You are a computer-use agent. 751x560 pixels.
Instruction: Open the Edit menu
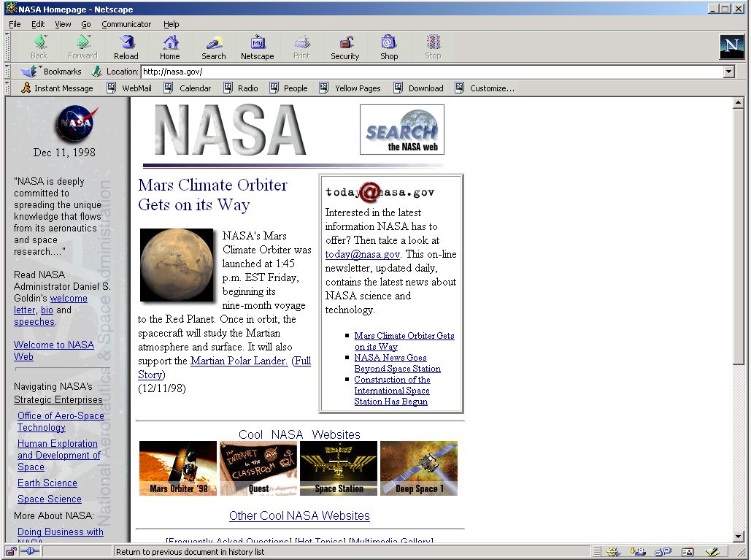coord(38,24)
